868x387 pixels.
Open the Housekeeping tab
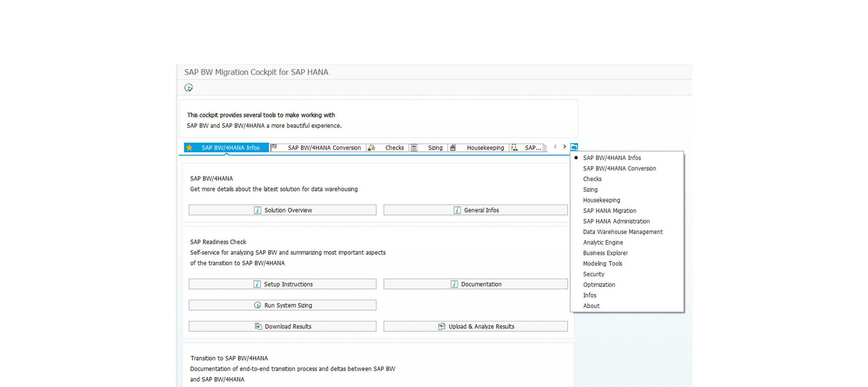(x=479, y=148)
